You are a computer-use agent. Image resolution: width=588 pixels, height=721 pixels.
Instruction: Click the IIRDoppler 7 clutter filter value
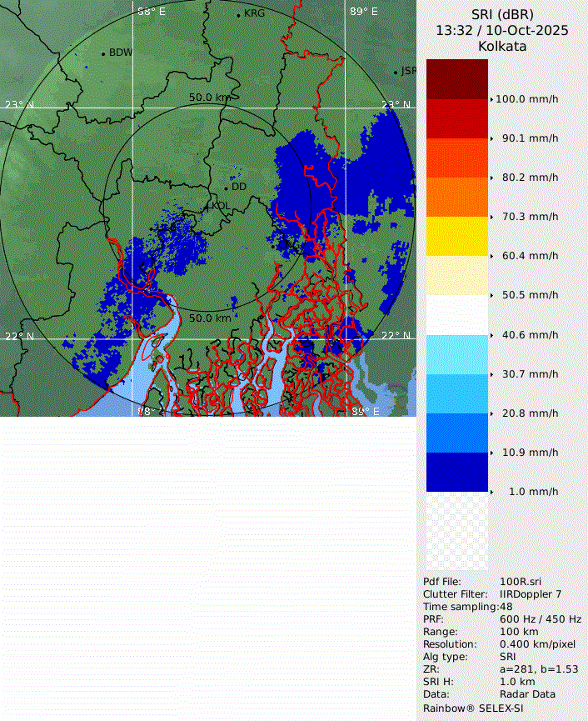pyautogui.click(x=531, y=594)
